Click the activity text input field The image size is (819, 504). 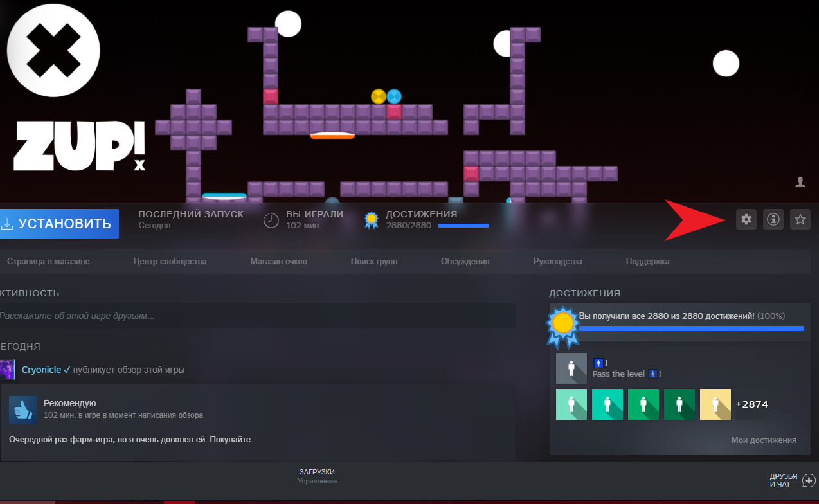click(x=258, y=316)
